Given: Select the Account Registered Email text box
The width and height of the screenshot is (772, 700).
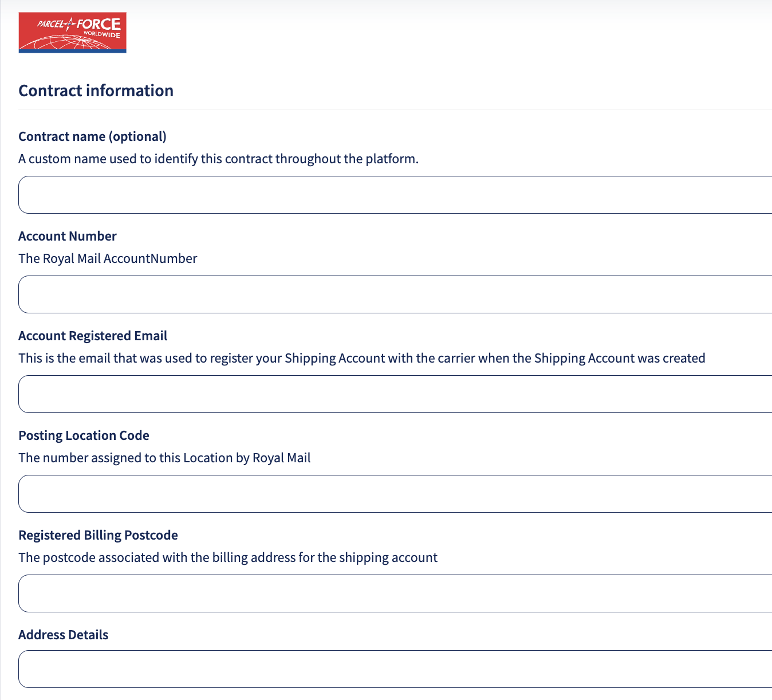Looking at the screenshot, I should [395, 394].
